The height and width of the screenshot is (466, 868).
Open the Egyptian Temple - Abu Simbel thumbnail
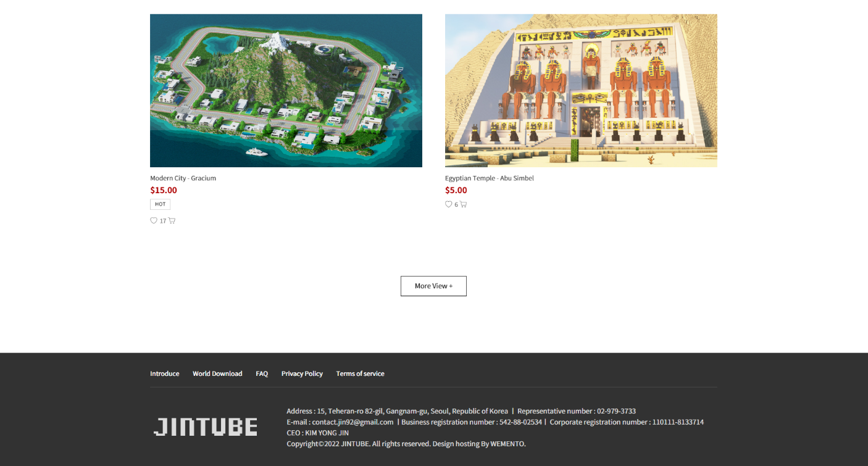(x=581, y=91)
